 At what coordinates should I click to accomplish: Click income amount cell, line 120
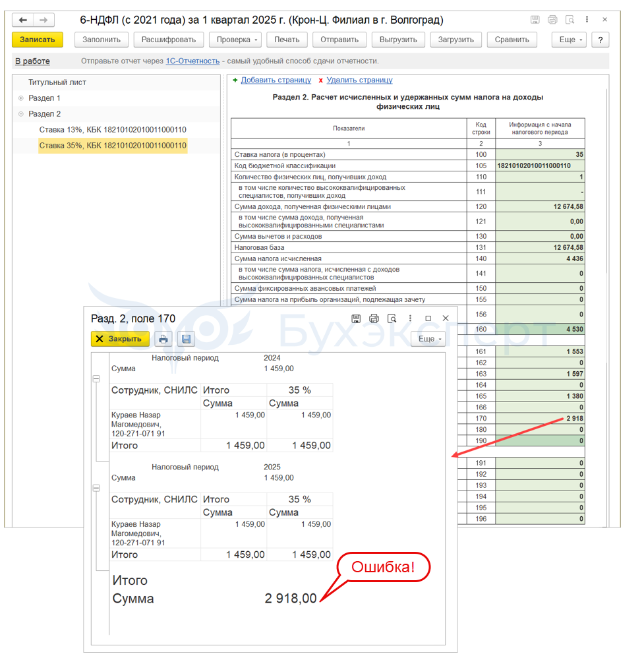pyautogui.click(x=541, y=206)
